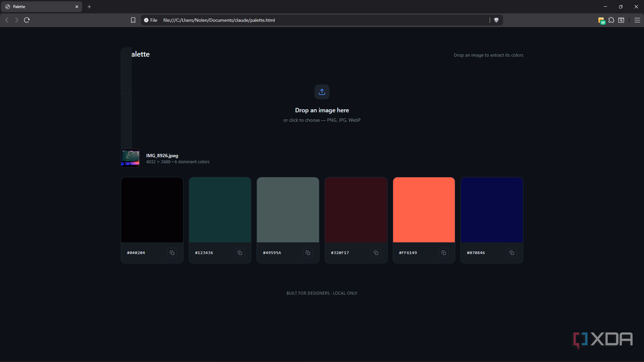Click 'or click to choose' format hint
The height and width of the screenshot is (362, 644).
tap(322, 120)
